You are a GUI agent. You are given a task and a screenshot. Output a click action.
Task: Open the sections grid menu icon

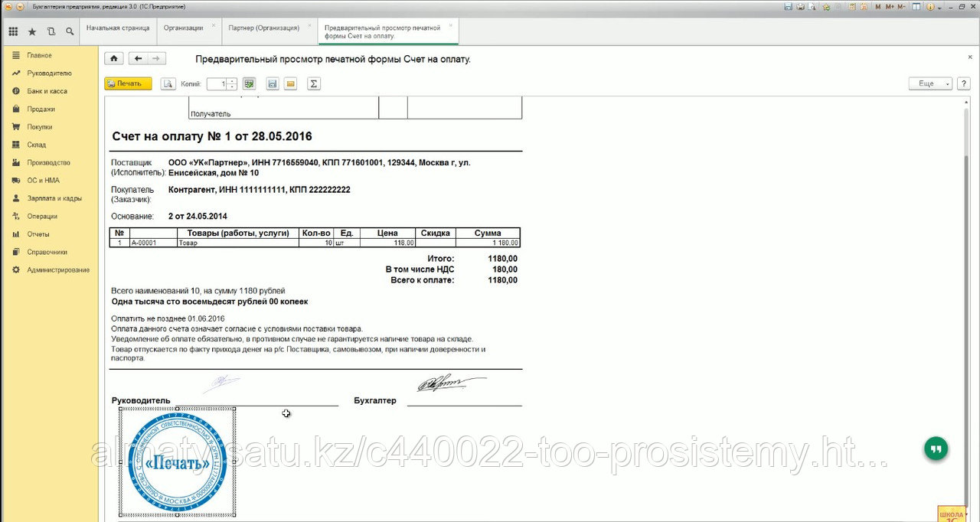13,32
